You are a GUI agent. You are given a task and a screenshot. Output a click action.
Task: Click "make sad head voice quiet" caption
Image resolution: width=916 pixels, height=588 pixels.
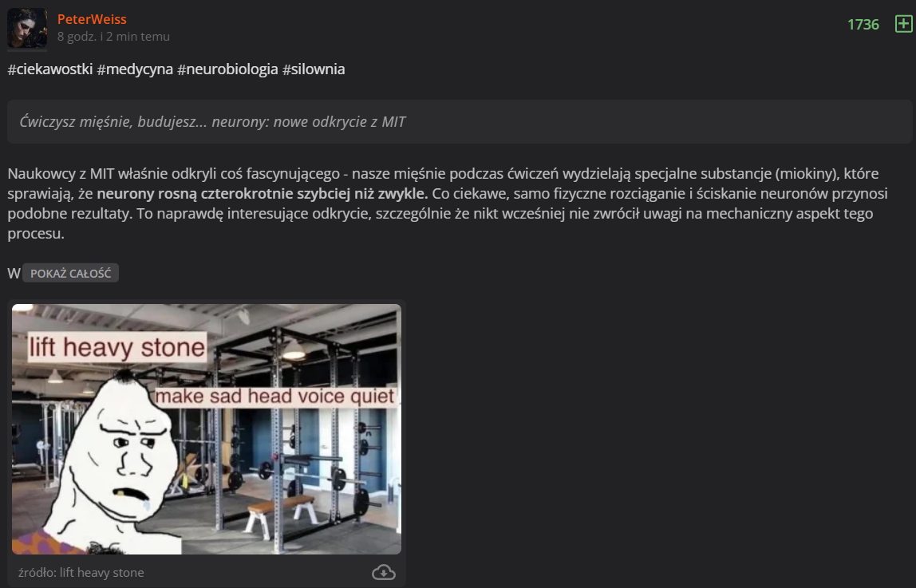click(x=275, y=397)
